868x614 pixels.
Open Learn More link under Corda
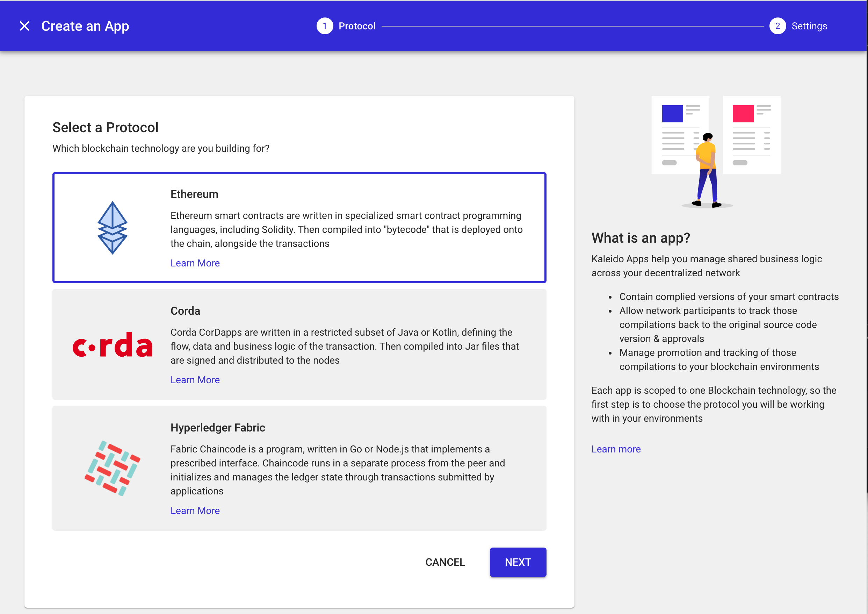195,380
